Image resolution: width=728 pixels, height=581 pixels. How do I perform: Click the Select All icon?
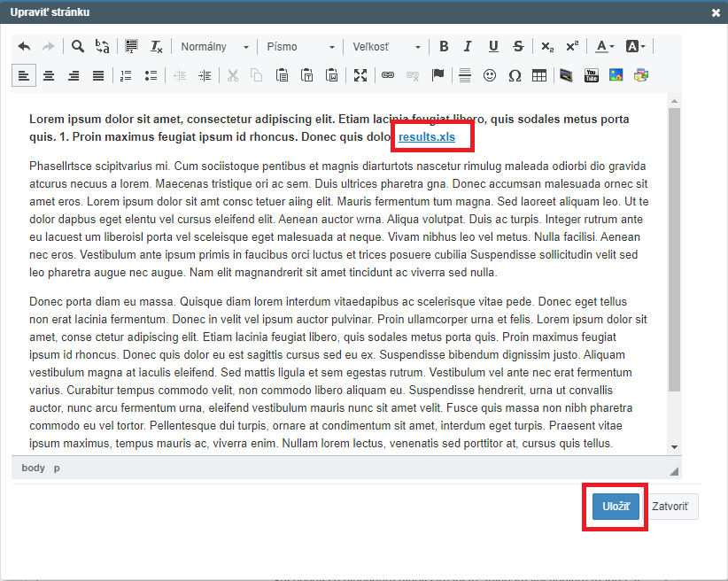131,46
